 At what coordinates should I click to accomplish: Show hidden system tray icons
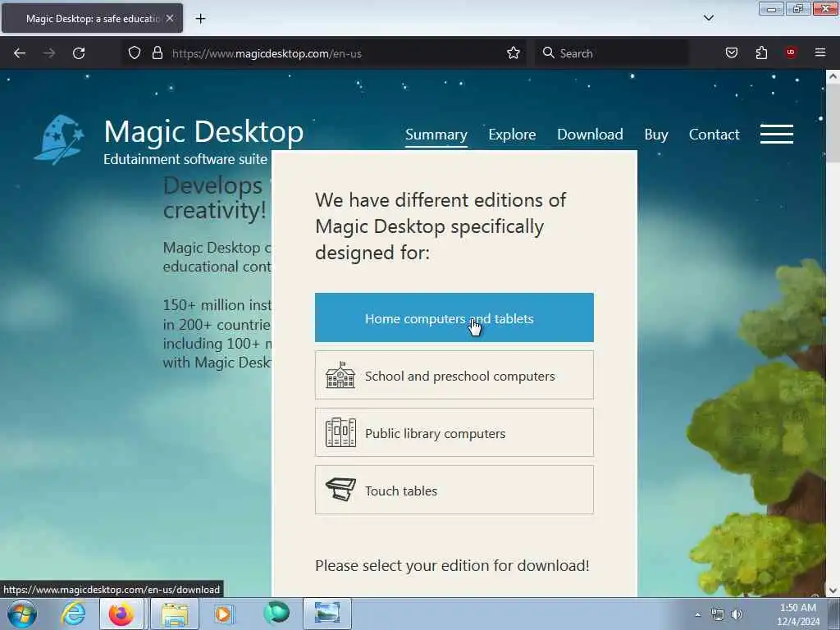coord(697,614)
